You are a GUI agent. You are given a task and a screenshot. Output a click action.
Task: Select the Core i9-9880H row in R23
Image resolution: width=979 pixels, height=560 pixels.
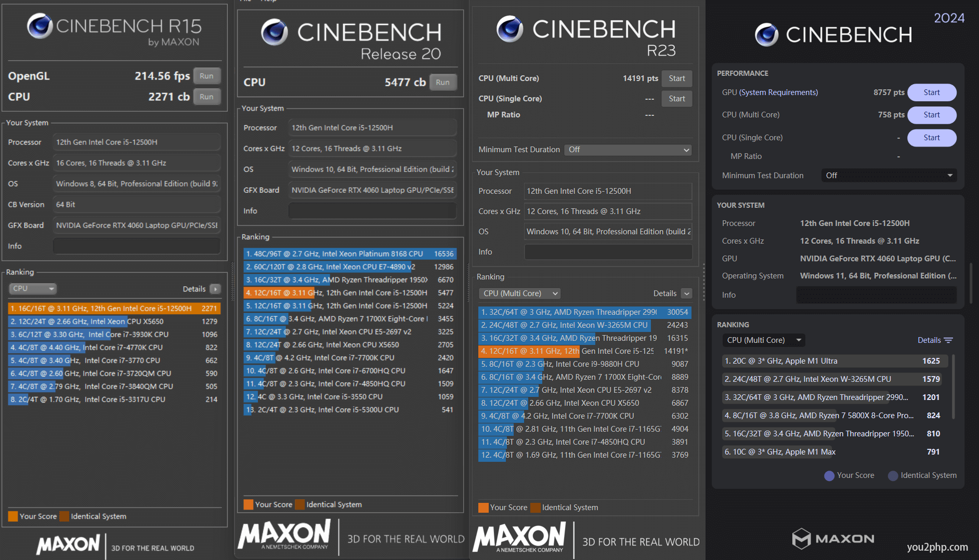point(585,364)
